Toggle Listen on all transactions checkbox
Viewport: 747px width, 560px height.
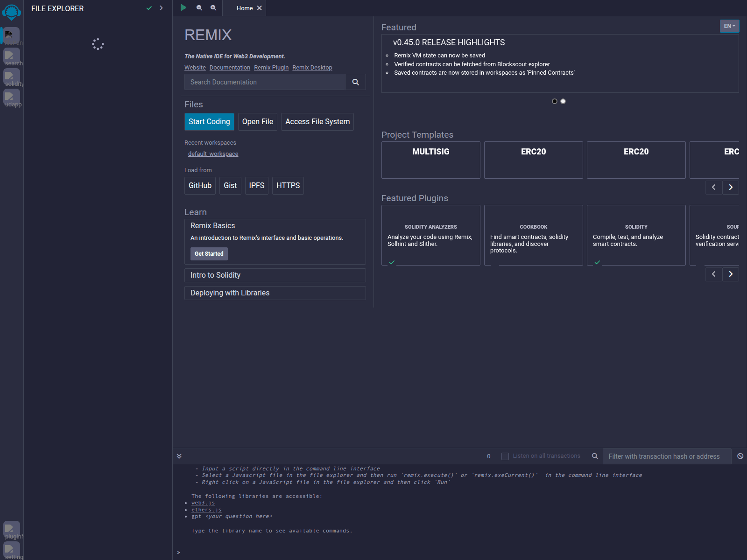coord(505,456)
